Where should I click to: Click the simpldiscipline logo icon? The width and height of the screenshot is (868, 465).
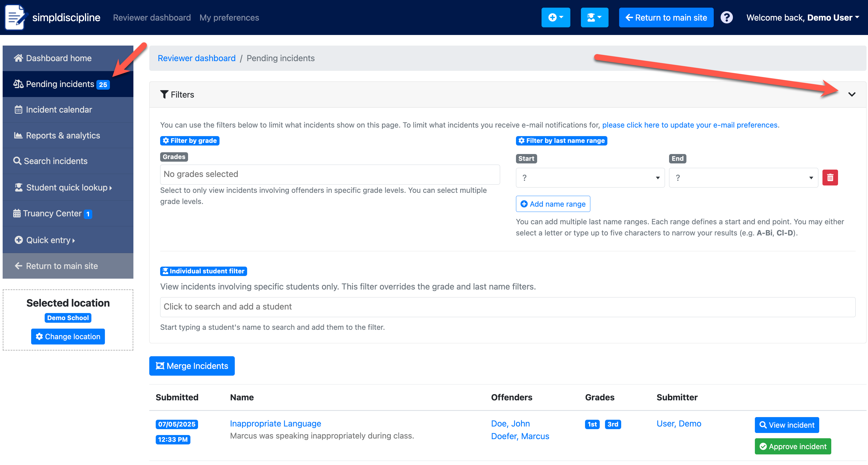[15, 17]
